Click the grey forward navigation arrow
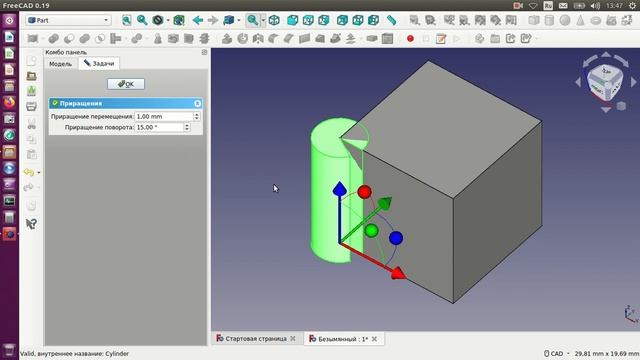The image size is (640, 360). [213, 20]
